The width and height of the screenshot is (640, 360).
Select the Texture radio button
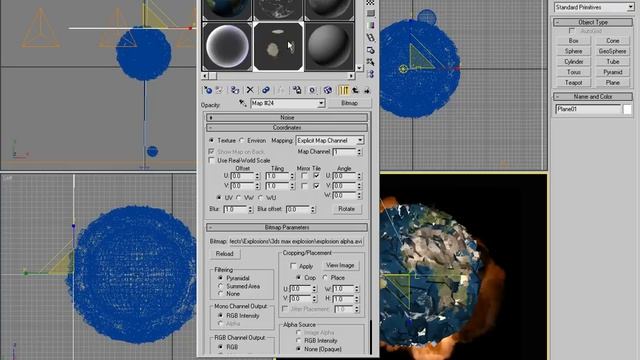coord(211,140)
